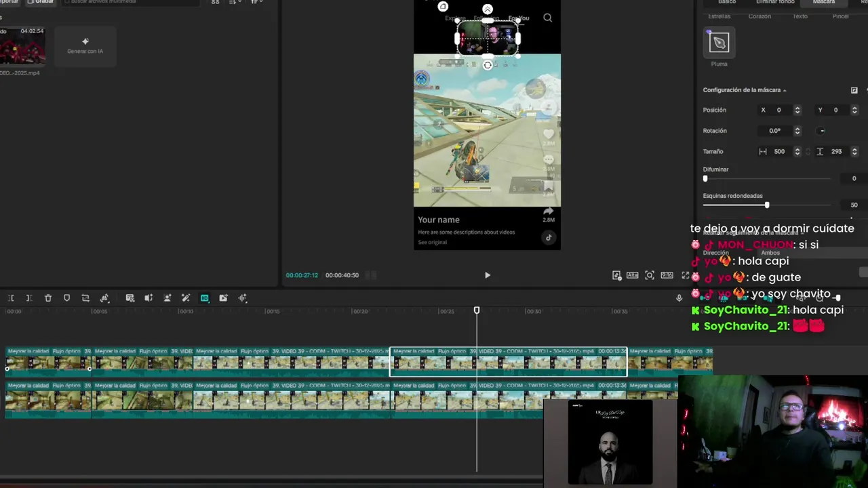
Task: Click the crop/loop clip tool icon
Action: coord(85,298)
